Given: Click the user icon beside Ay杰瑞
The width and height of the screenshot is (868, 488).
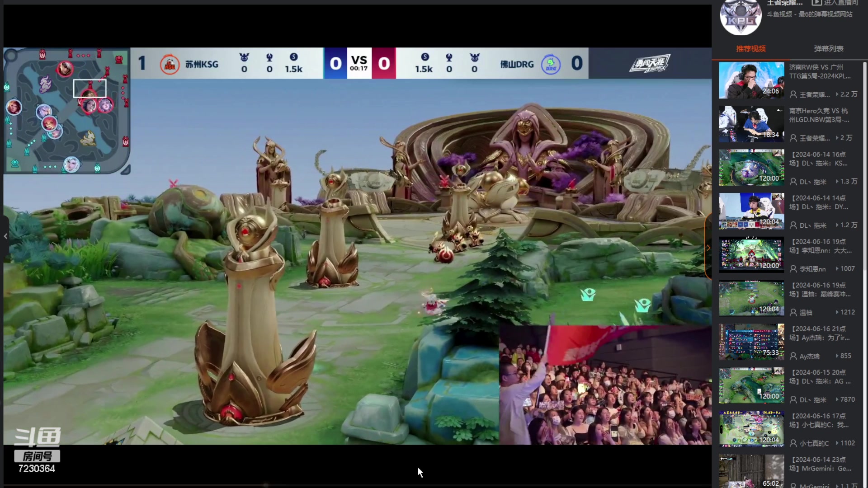Looking at the screenshot, I should [793, 356].
